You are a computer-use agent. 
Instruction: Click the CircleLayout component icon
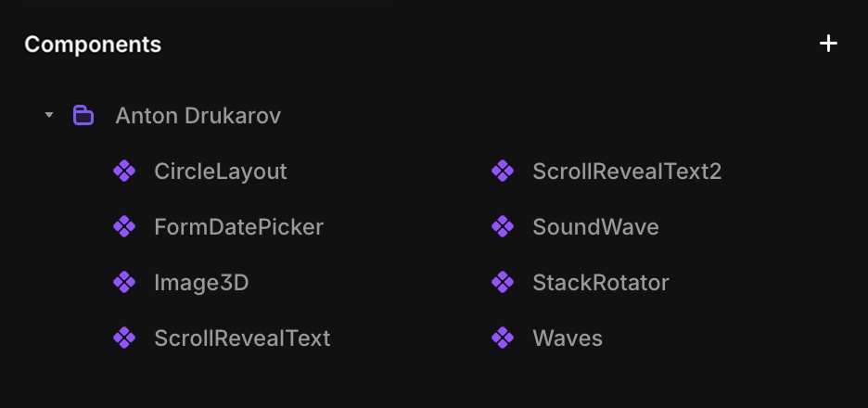124,172
